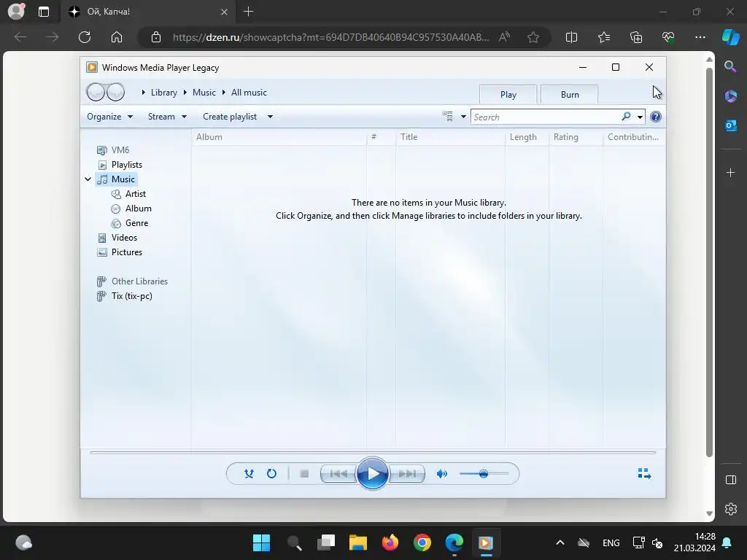Expand the View options dropdown arrow

click(x=463, y=117)
